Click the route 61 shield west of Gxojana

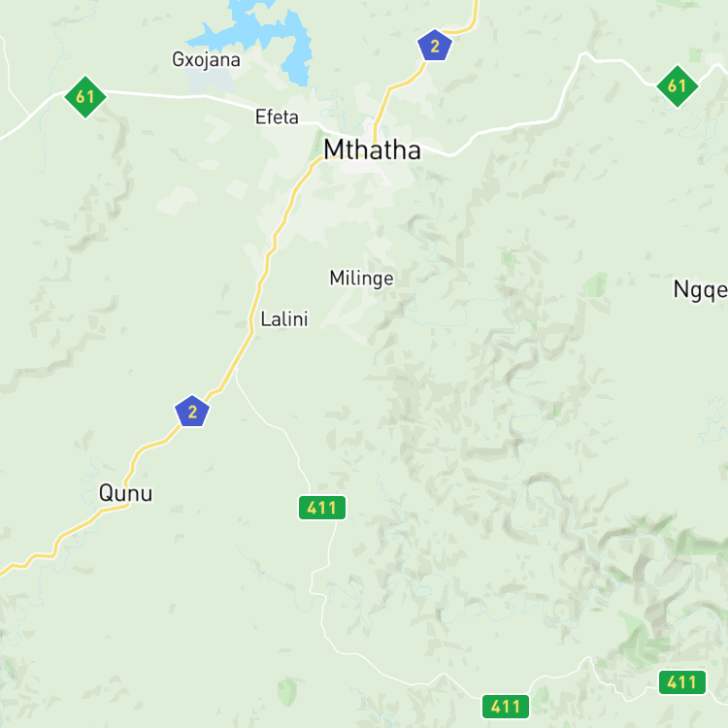(85, 96)
